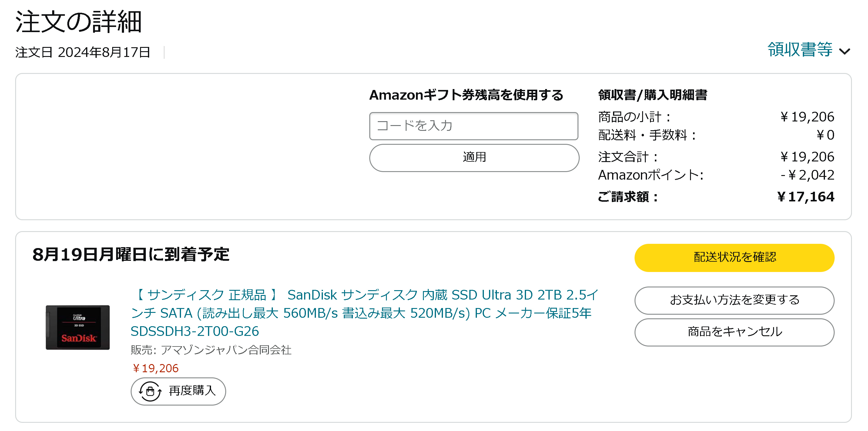Screen dimensions: 868x431
Task: Open the 領収書等 link
Action: tap(800, 50)
